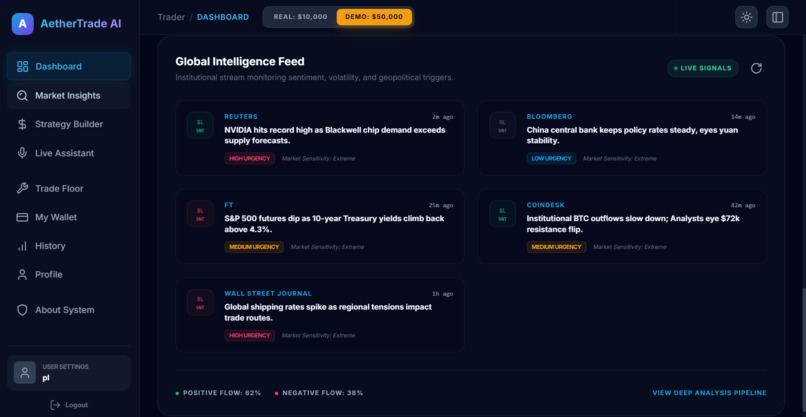Open the Institutional BTC outflows headline
The height and width of the screenshot is (417, 806).
tap(633, 224)
